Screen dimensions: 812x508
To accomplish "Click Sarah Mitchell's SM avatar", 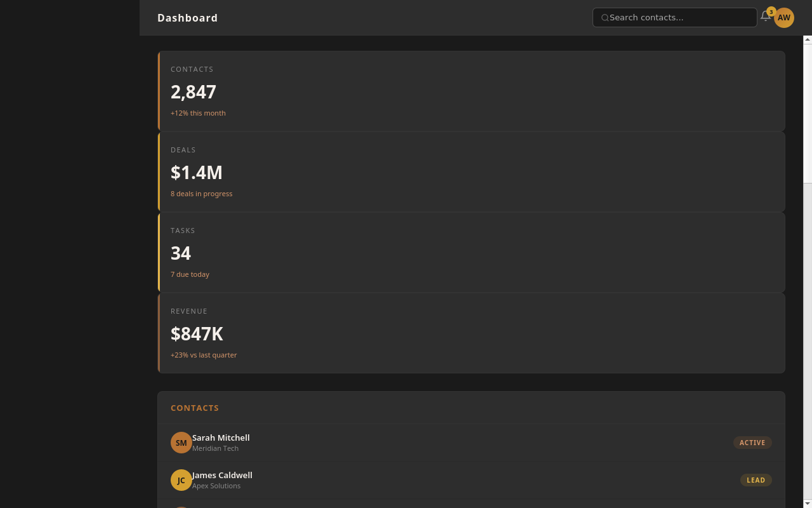I will [181, 443].
